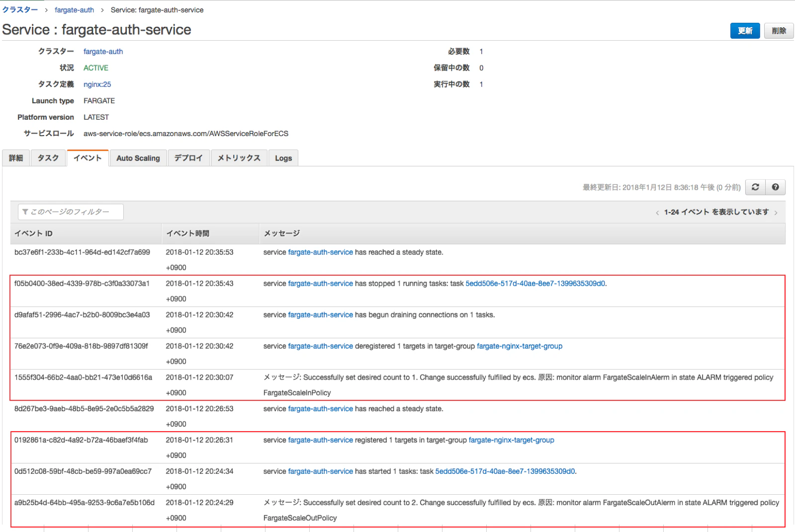Image resolution: width=795 pixels, height=532 pixels.
Task: Open the Auto Scaling tab
Action: pyautogui.click(x=138, y=158)
